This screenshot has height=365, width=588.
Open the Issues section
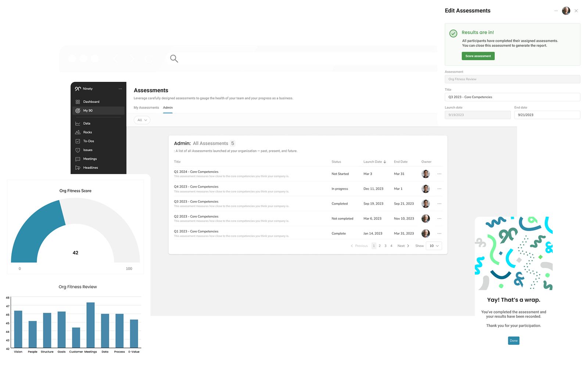(87, 150)
